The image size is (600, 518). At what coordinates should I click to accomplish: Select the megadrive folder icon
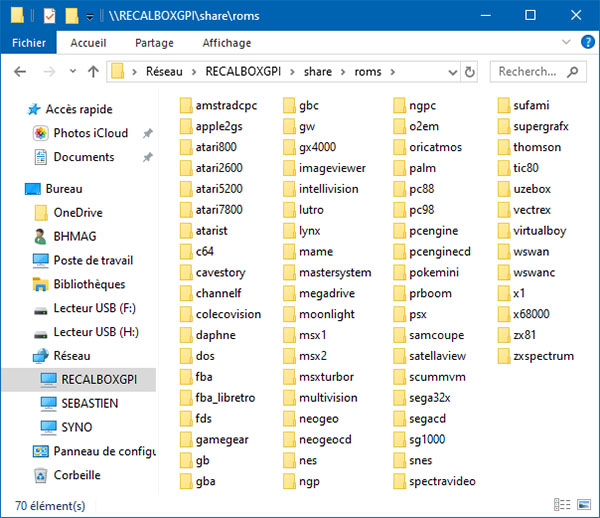(x=289, y=293)
